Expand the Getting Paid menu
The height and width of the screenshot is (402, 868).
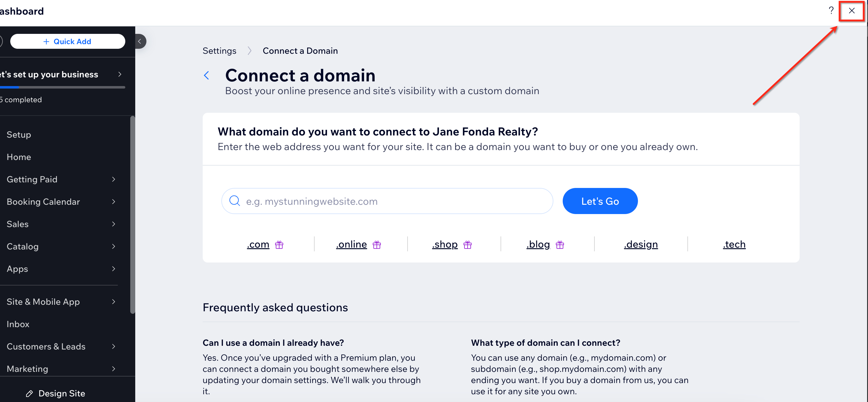click(61, 179)
